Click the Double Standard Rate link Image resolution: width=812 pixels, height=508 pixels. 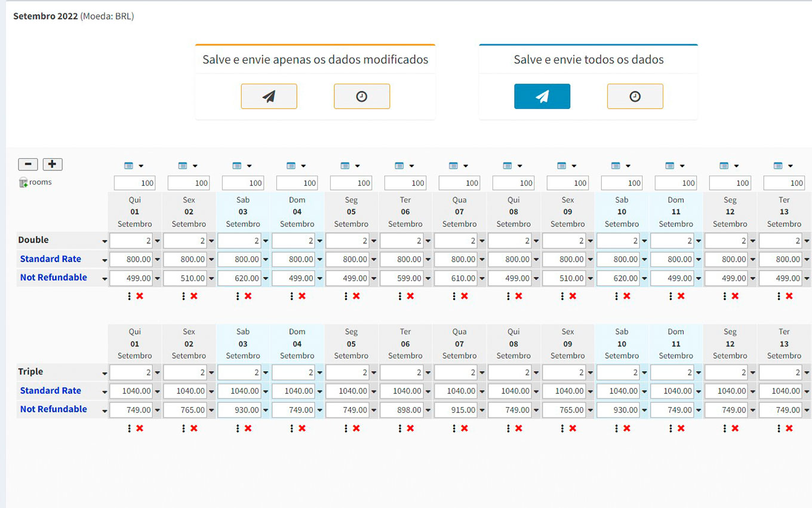51,259
